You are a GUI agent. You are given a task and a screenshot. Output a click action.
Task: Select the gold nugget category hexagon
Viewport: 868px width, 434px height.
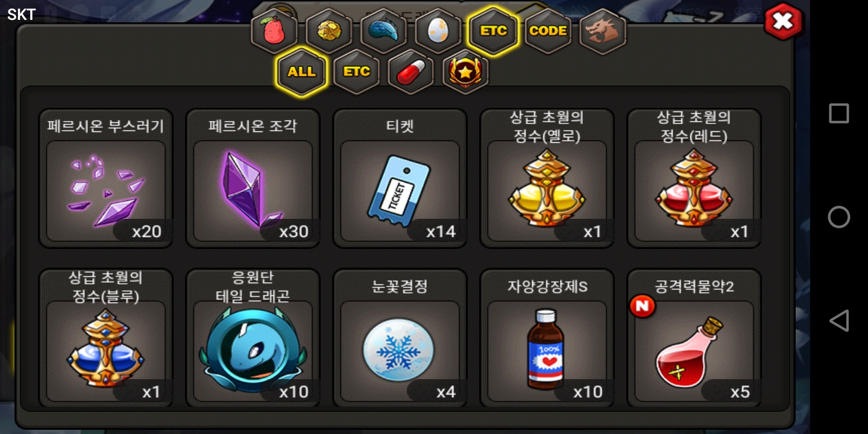pyautogui.click(x=329, y=31)
